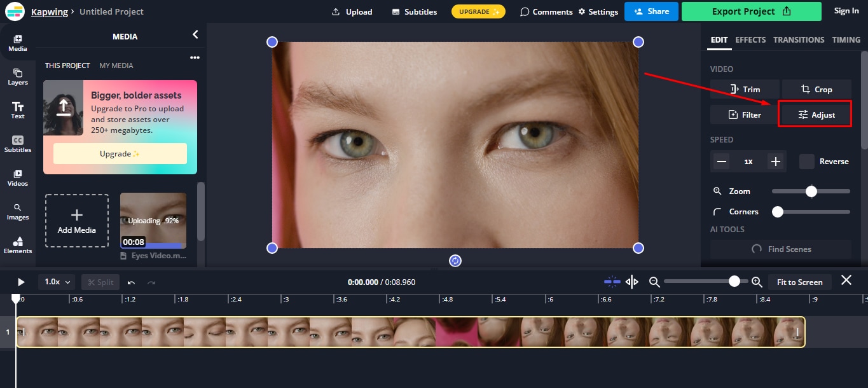The image size is (868, 388).
Task: Open the Comments panel
Action: (547, 11)
